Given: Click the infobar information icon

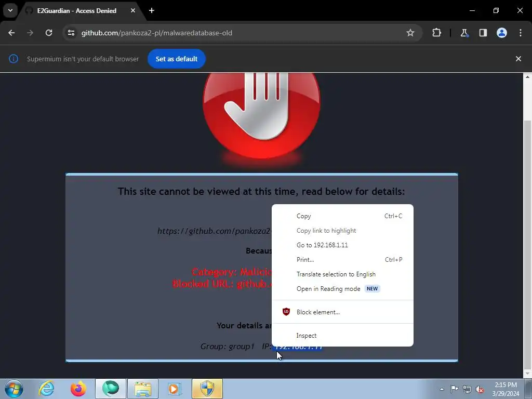Looking at the screenshot, I should (x=13, y=59).
